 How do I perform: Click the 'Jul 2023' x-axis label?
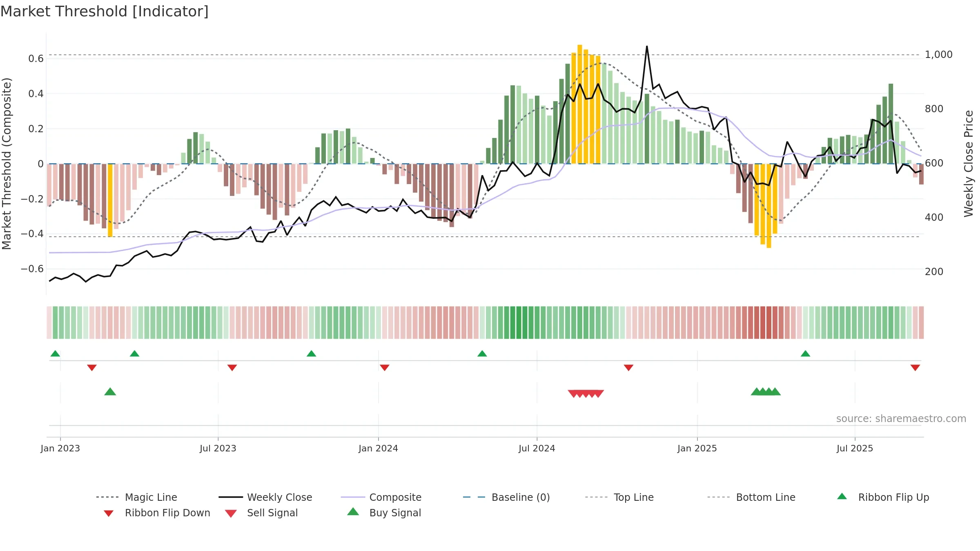(218, 448)
